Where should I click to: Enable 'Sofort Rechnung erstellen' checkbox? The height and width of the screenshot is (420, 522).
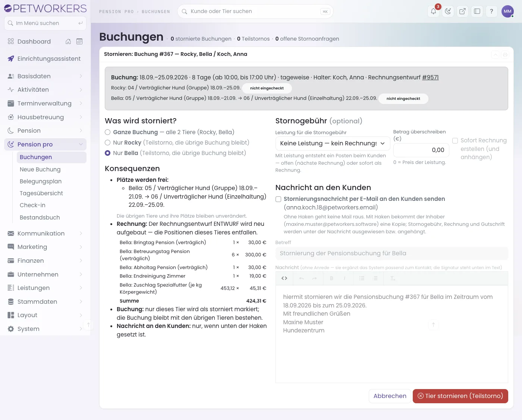455,140
